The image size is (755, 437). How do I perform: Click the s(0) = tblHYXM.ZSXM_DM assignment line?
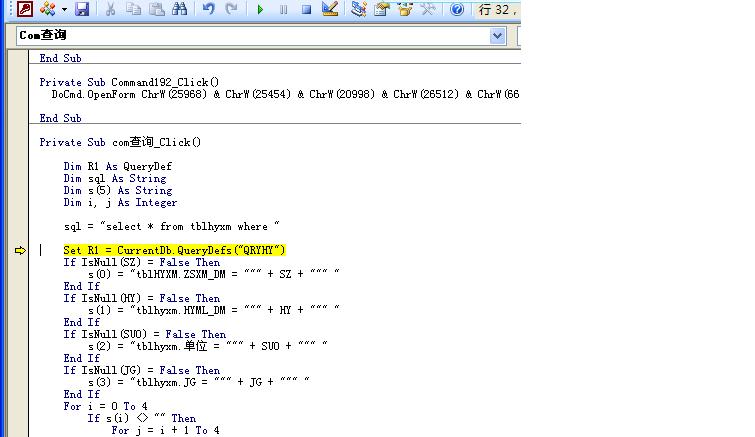click(x=213, y=274)
